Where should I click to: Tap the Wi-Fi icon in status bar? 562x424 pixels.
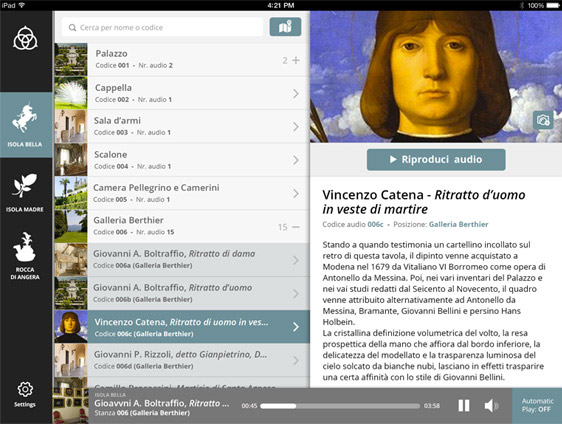pyautogui.click(x=22, y=5)
